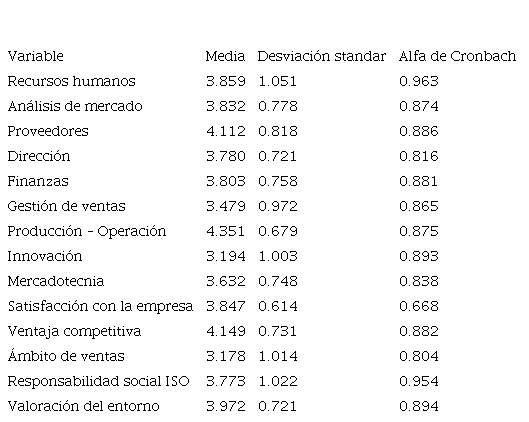Click Innovación standard deviation 1.003
The height and width of the screenshot is (422, 529).
pos(278,256)
